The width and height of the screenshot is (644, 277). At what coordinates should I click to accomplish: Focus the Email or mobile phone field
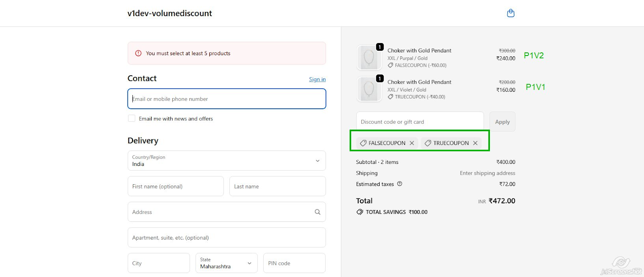point(227,99)
